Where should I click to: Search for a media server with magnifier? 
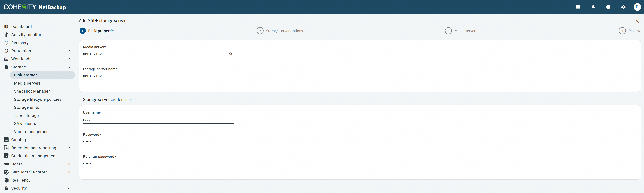pos(231,54)
